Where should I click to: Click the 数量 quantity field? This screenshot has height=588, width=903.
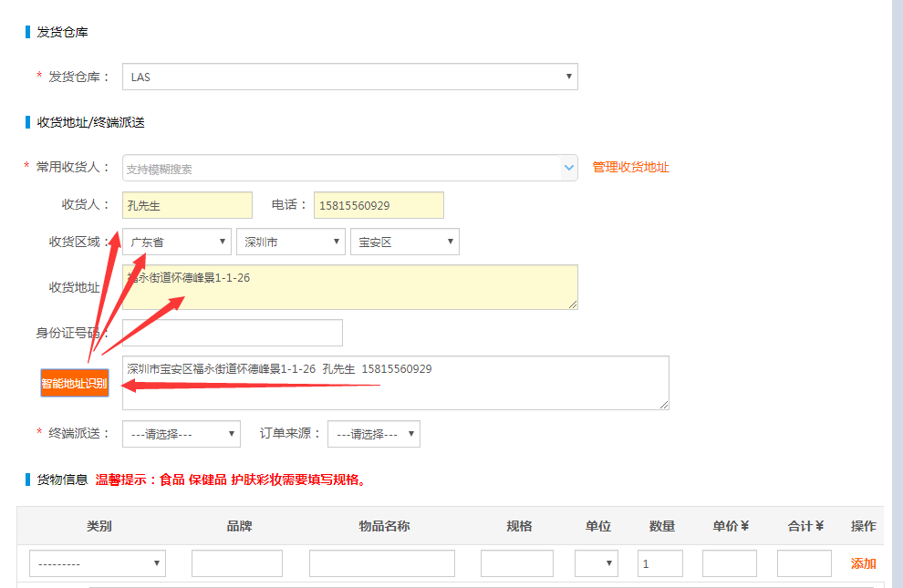tap(659, 563)
